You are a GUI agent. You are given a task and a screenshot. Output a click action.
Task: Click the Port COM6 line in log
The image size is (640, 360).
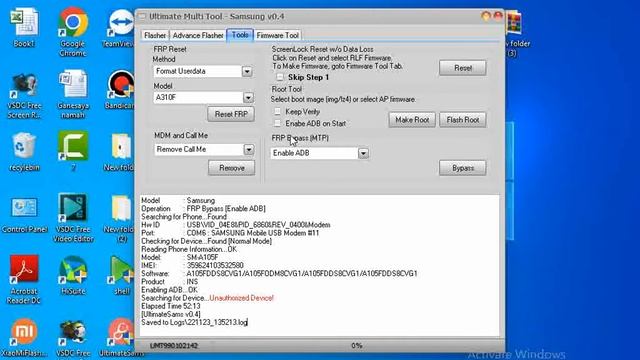pyautogui.click(x=230, y=233)
